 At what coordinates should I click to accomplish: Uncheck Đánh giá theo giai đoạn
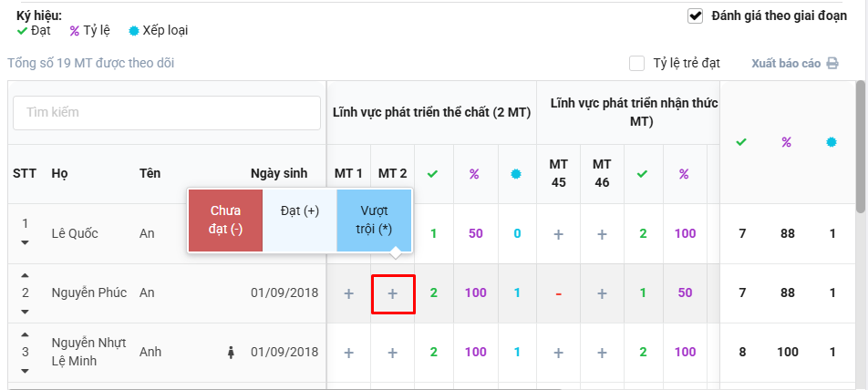[696, 15]
